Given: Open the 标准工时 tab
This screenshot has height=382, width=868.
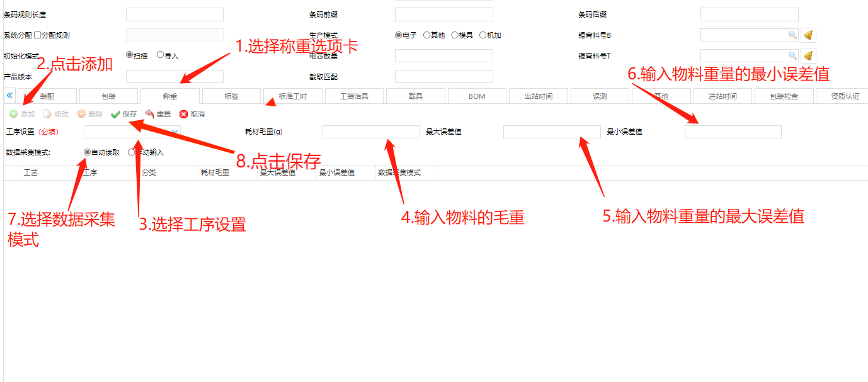Looking at the screenshot, I should [x=293, y=96].
